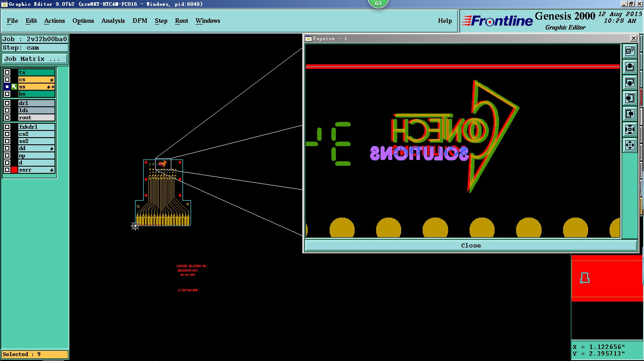644x361 pixels.
Task: Select the ldi layer name
Action: 37,110
